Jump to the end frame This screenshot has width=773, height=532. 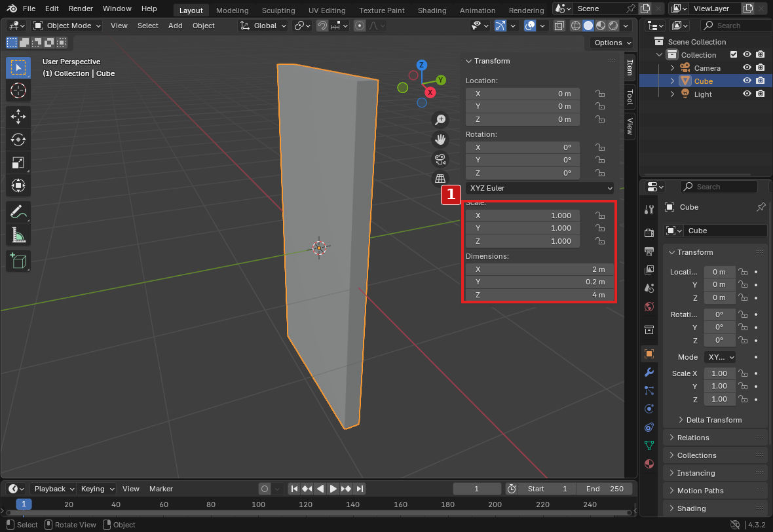click(360, 489)
